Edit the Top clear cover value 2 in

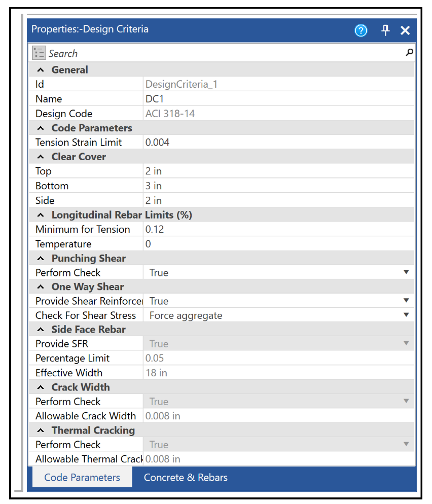point(278,171)
